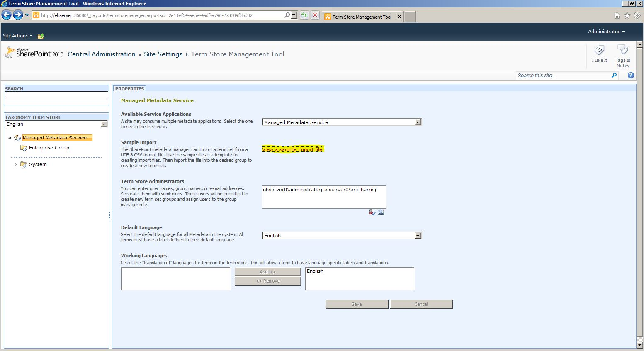Click the page scrollbar down arrow
Viewport: 644px width, 351px height.
tap(640, 345)
